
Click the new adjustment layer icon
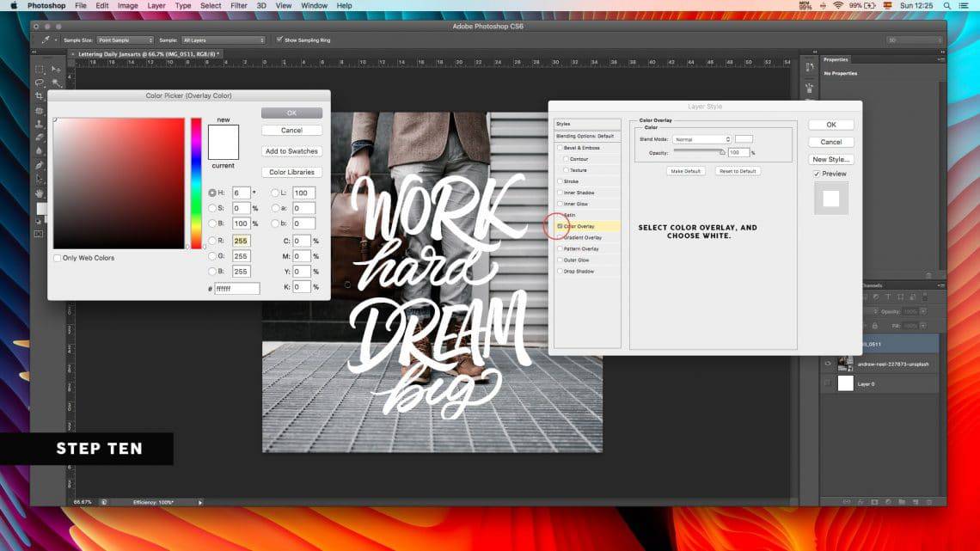point(888,502)
